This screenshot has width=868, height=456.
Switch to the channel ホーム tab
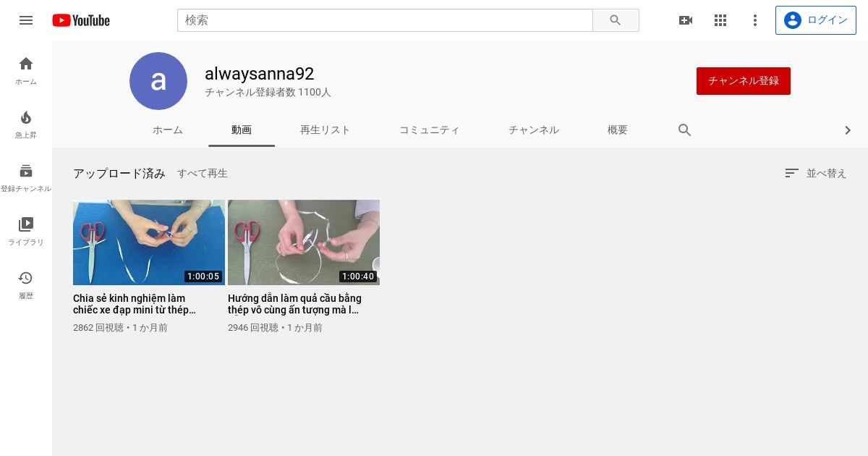(x=168, y=130)
